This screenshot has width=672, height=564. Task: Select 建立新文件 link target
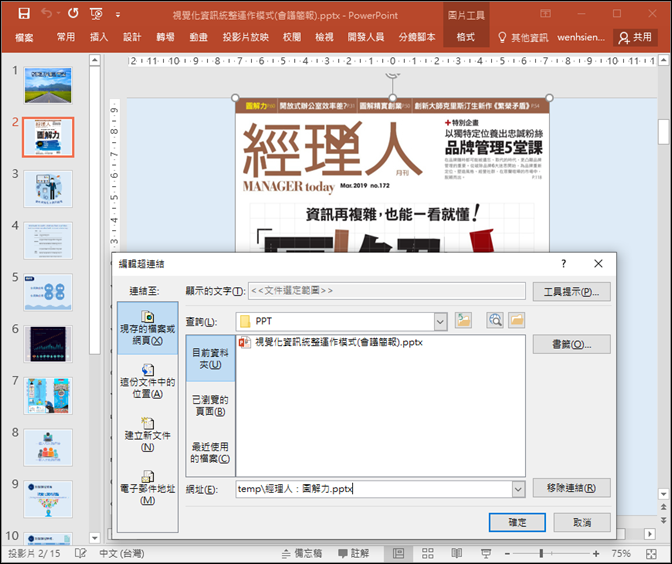pos(147,435)
